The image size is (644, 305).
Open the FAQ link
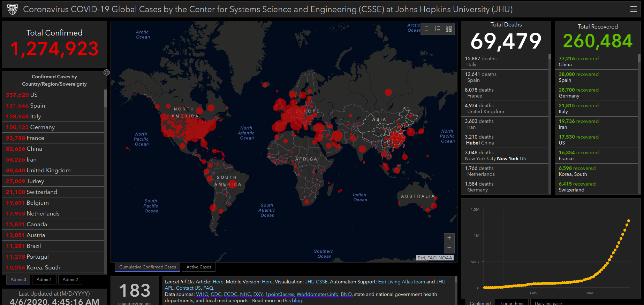[208, 288]
